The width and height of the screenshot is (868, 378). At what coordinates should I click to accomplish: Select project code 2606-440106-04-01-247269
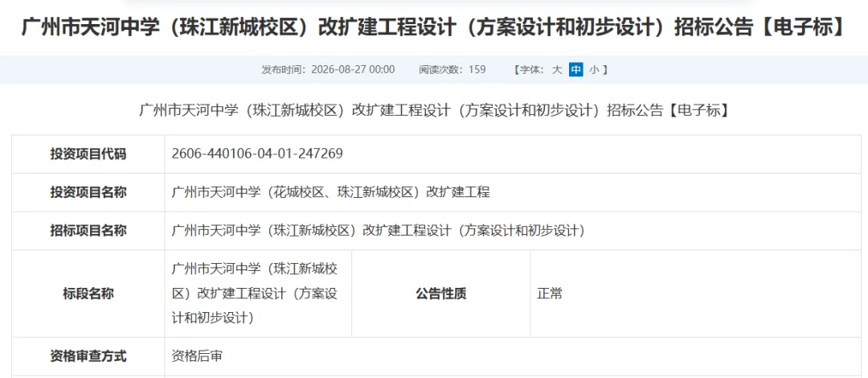click(257, 154)
